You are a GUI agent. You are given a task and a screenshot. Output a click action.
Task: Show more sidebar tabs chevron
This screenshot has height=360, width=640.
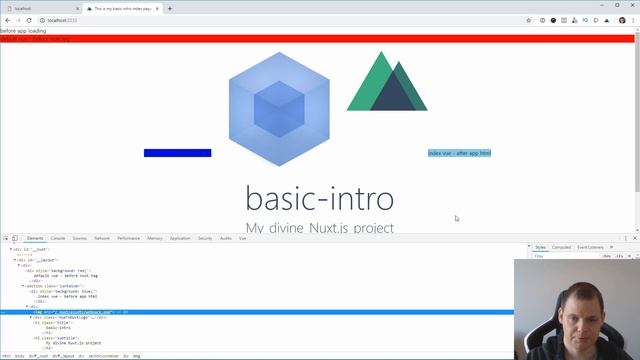611,247
